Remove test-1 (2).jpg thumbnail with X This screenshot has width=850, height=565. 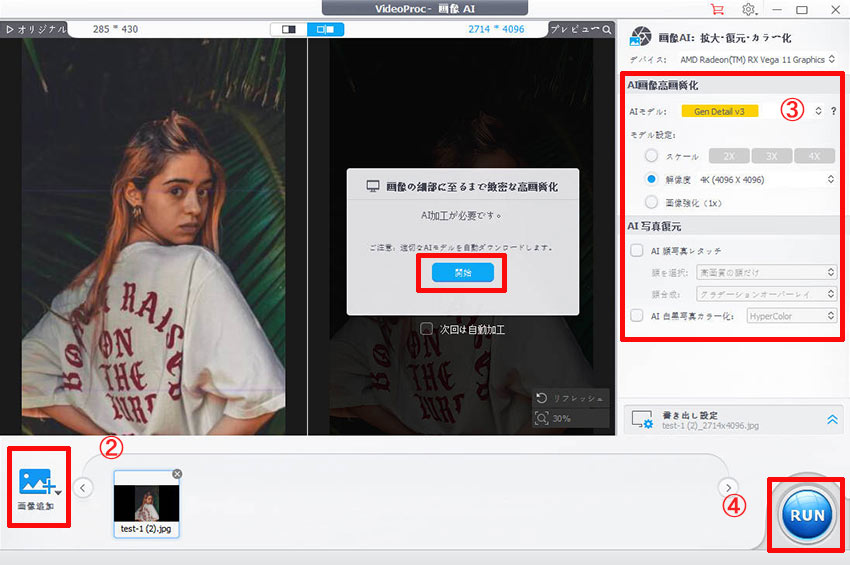click(177, 474)
